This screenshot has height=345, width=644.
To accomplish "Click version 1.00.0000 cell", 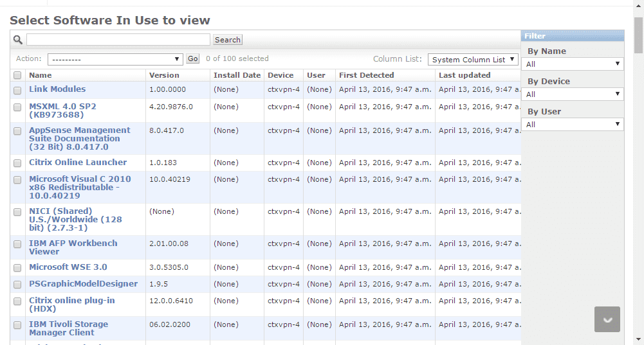I will (167, 89).
